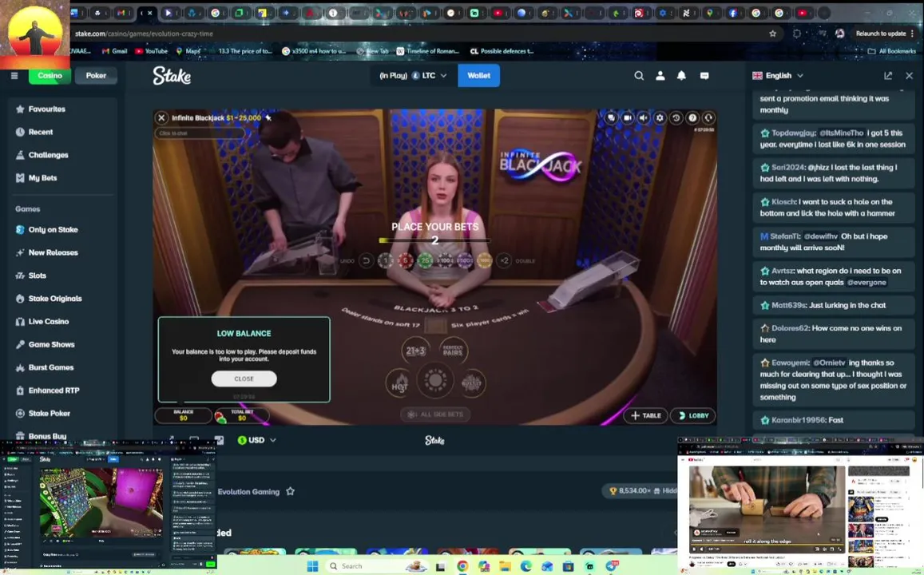Click the main bet spot
Screen dimensions: 924x575
[x=435, y=381]
